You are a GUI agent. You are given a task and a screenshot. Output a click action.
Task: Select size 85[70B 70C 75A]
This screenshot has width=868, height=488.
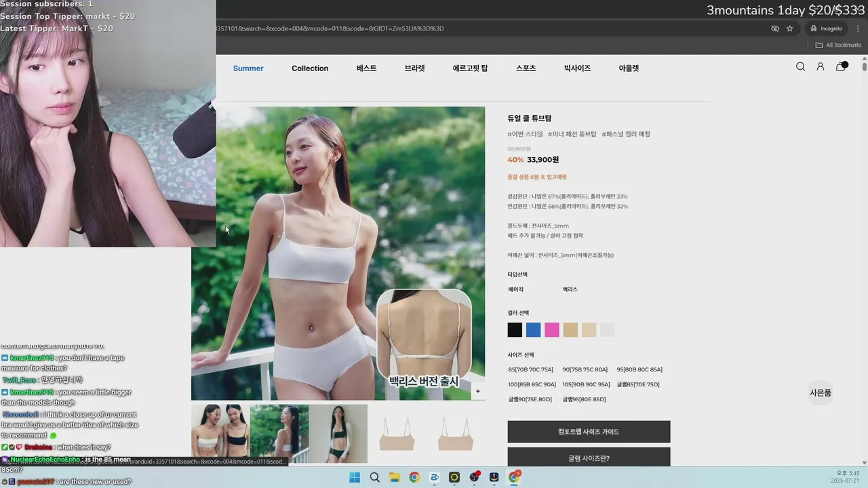(x=530, y=369)
